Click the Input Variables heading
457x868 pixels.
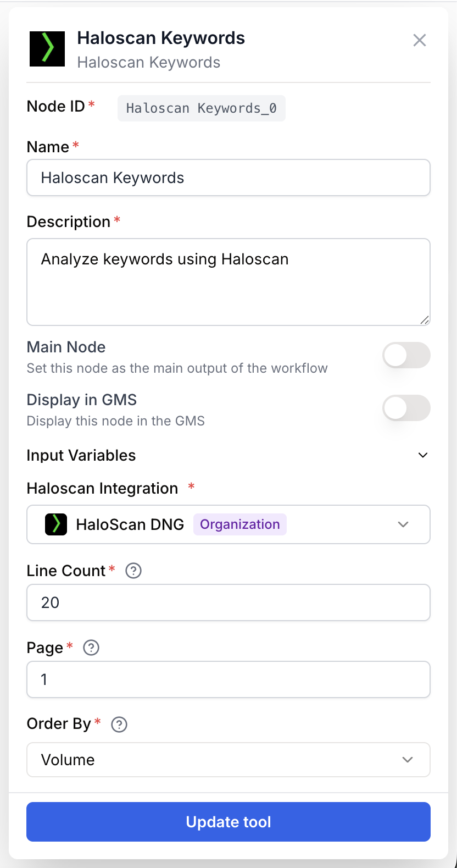pyautogui.click(x=81, y=455)
